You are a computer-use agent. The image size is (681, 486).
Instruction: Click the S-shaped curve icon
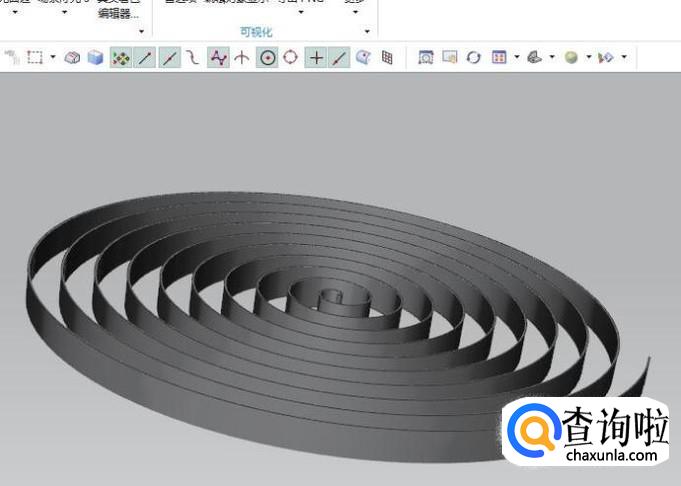(192, 58)
